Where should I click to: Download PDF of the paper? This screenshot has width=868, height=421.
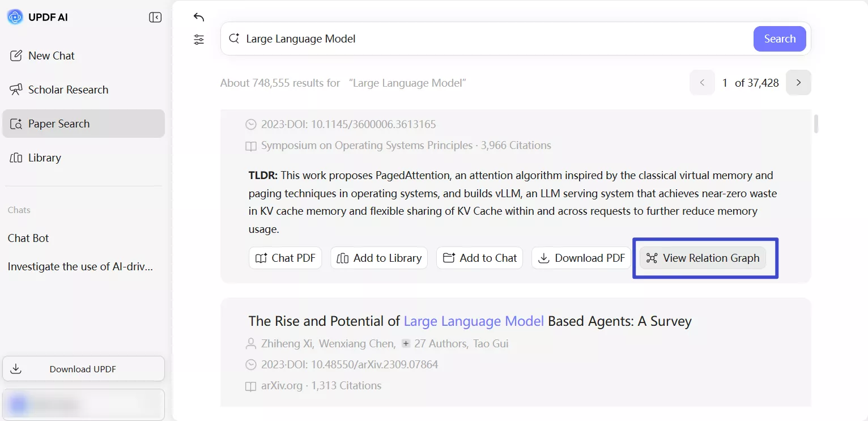(582, 258)
